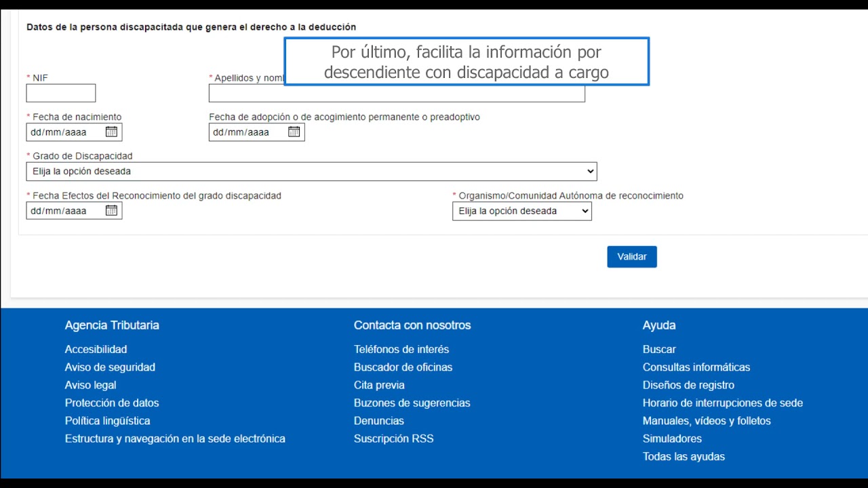Viewport: 868px width, 488px height.
Task: Click the Fecha de nacimiento date field
Action: [x=64, y=132]
